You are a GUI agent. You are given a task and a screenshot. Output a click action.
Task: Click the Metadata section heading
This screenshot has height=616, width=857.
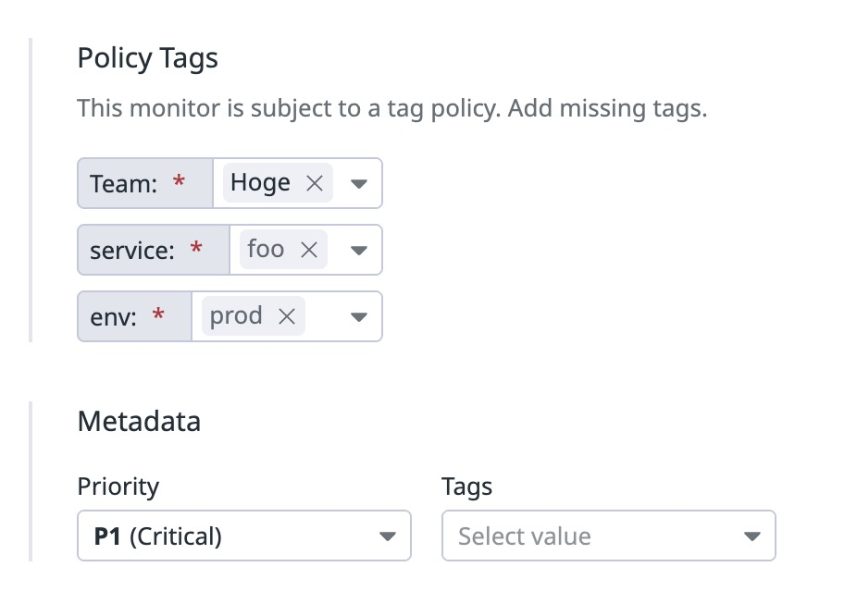pos(138,421)
